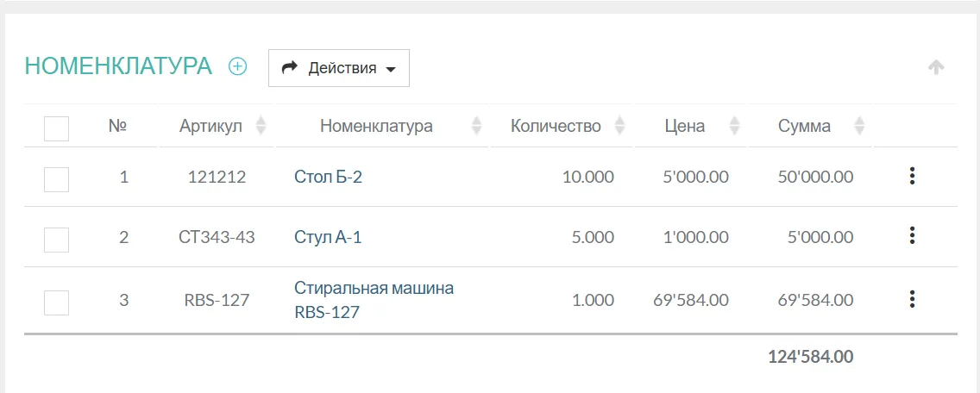Click the 124'584.00 total sum
The width and height of the screenshot is (980, 393).
810,357
